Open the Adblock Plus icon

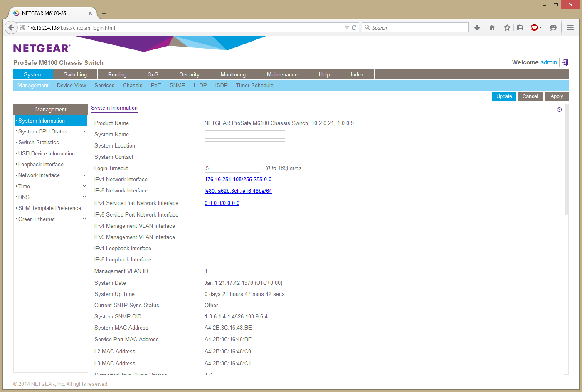[x=534, y=27]
